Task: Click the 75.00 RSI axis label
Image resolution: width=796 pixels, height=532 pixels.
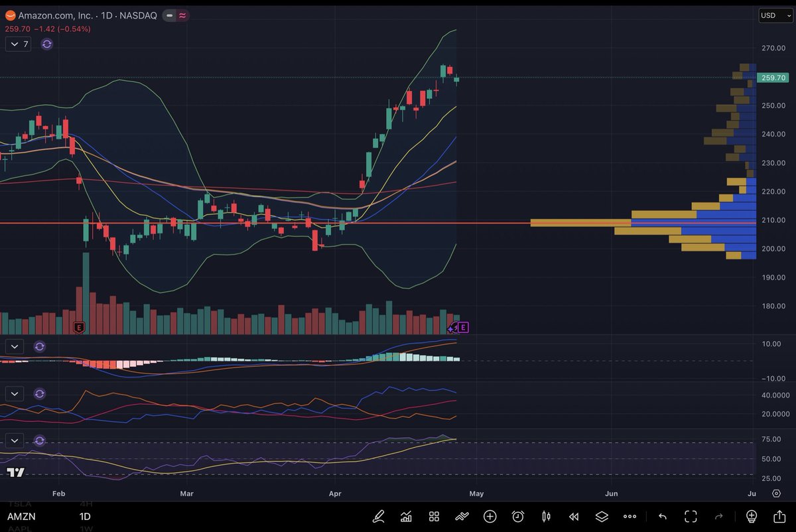Action: 771,439
